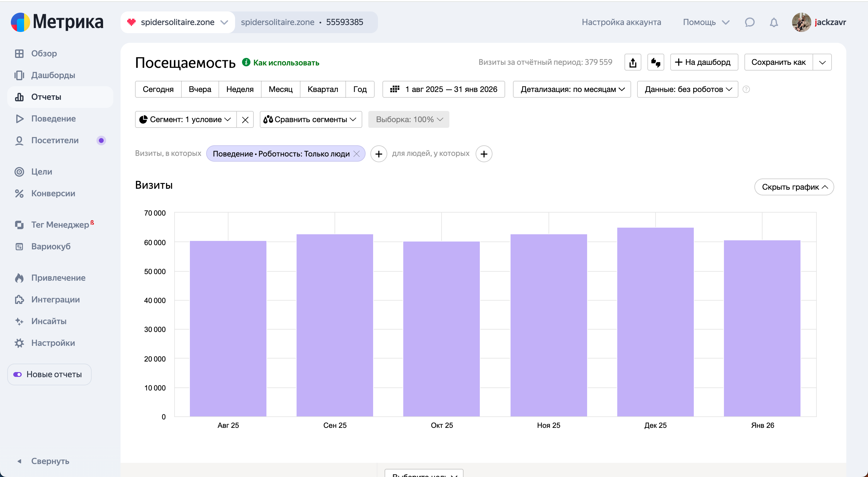Select the Квартал period tab

tap(322, 89)
